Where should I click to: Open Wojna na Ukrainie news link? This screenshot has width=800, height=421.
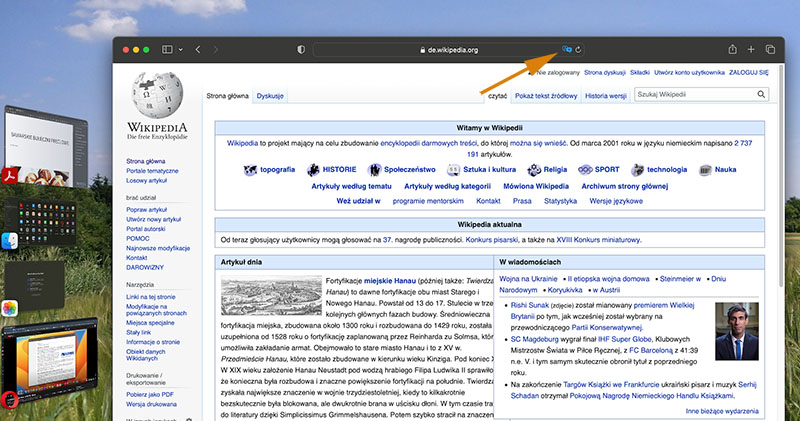pyautogui.click(x=528, y=279)
